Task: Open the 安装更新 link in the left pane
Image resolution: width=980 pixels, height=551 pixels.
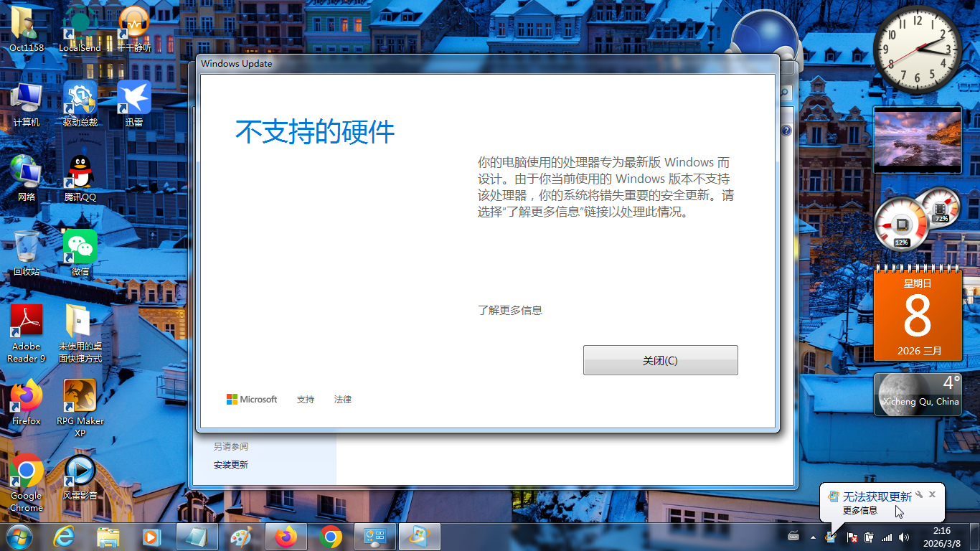Action: [231, 465]
